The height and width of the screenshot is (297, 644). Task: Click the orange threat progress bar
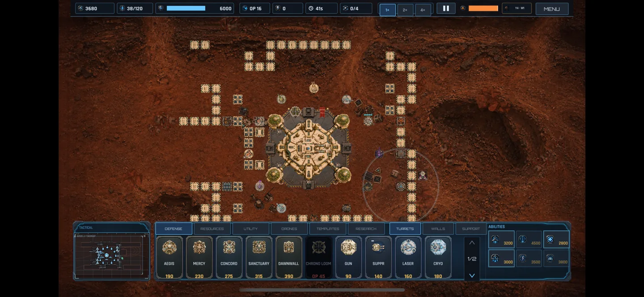483,9
